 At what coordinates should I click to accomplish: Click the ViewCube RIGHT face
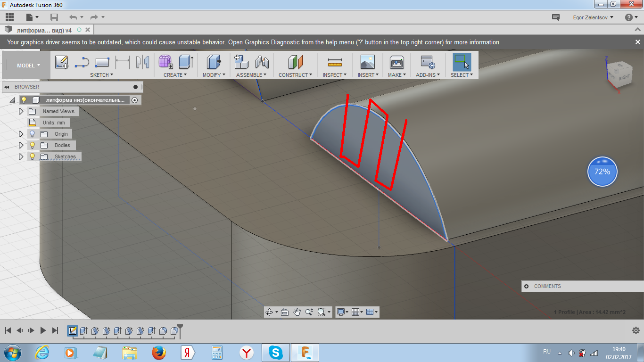pyautogui.click(x=624, y=77)
